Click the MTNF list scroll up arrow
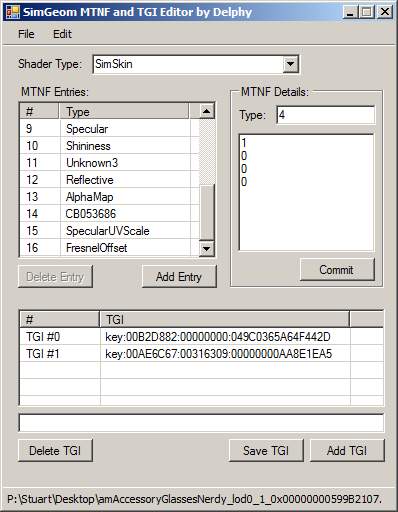 [x=207, y=111]
